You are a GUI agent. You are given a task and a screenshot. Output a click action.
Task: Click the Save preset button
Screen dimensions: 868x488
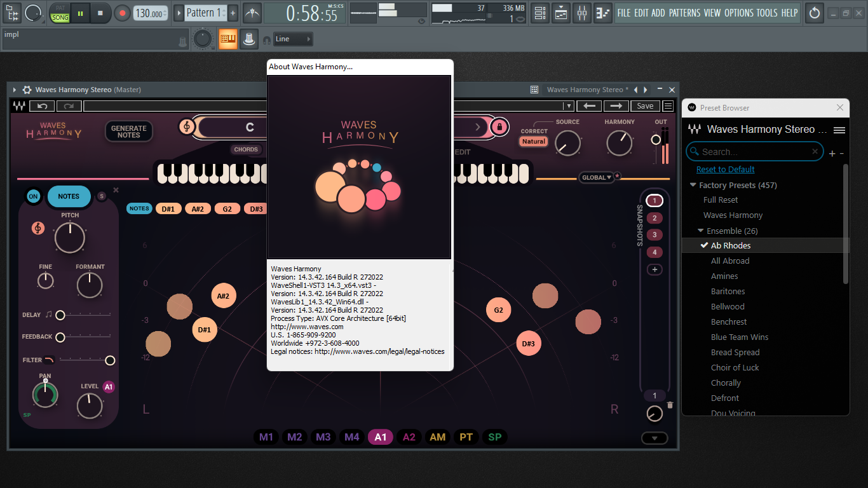645,106
